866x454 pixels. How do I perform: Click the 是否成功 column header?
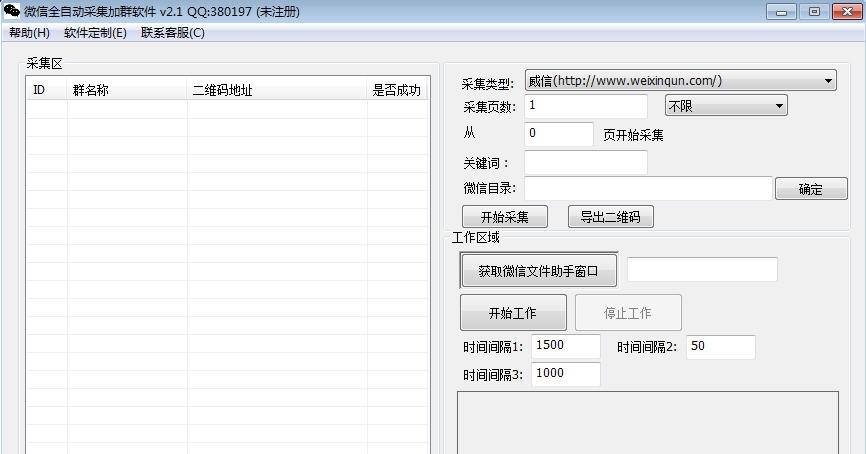pos(398,90)
